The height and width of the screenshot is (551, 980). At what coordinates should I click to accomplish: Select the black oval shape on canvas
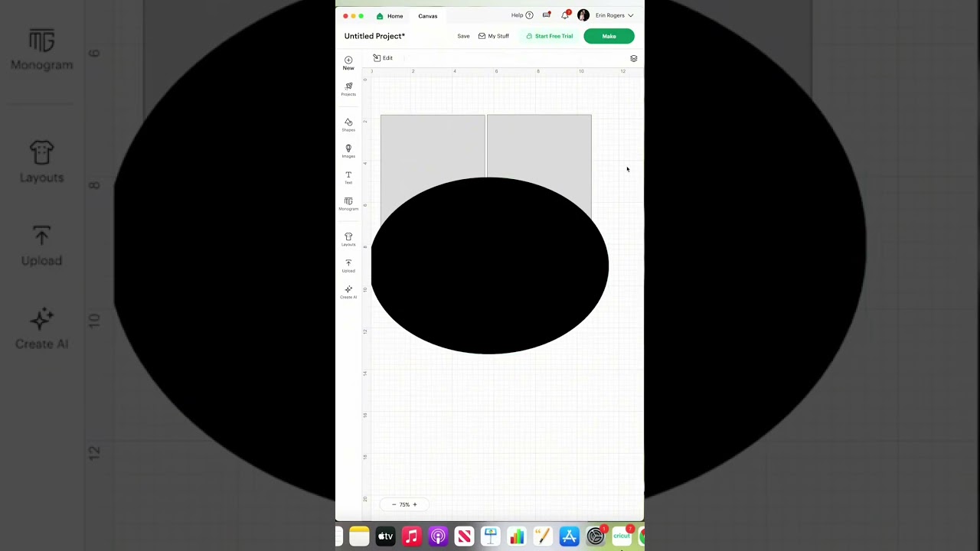pos(490,266)
